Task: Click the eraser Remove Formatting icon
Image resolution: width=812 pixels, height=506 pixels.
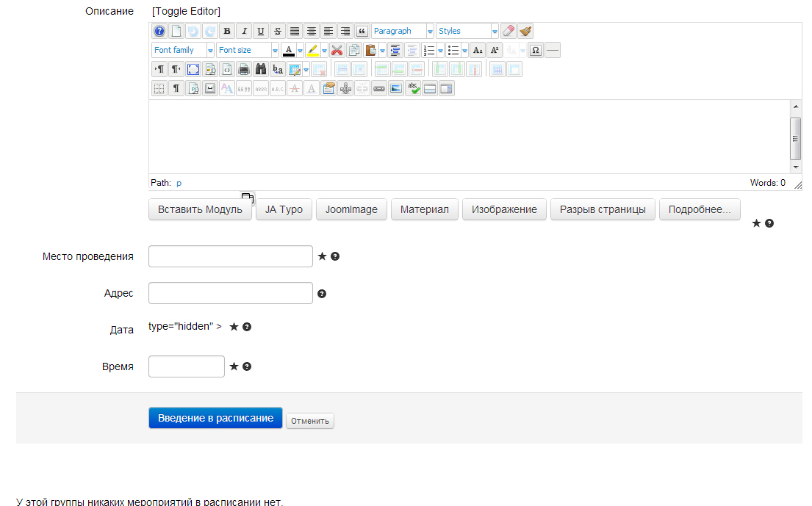Action: pyautogui.click(x=509, y=31)
